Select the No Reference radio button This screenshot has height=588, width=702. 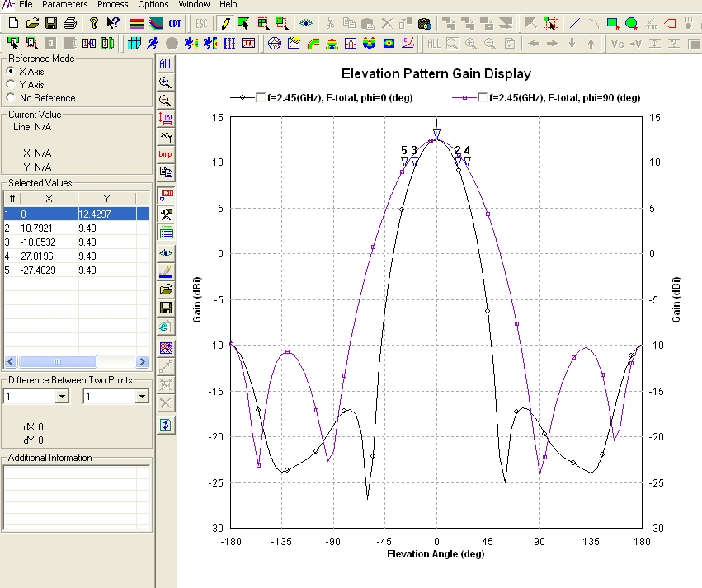pyautogui.click(x=10, y=98)
